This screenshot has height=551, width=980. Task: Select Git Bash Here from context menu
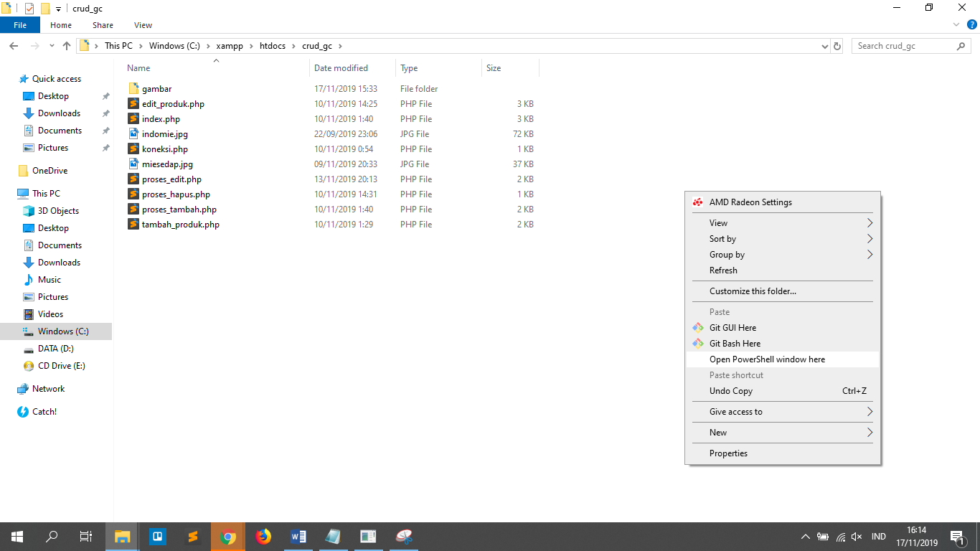(x=735, y=344)
